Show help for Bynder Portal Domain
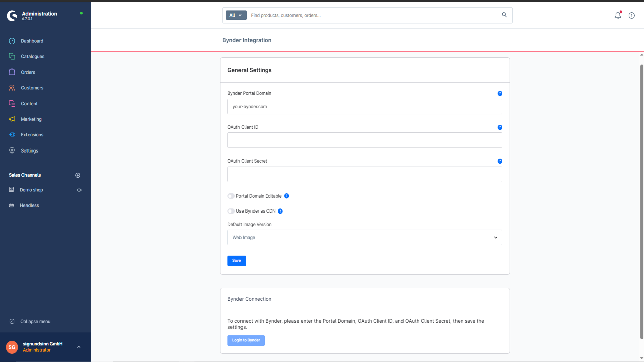The image size is (644, 362). tap(500, 94)
